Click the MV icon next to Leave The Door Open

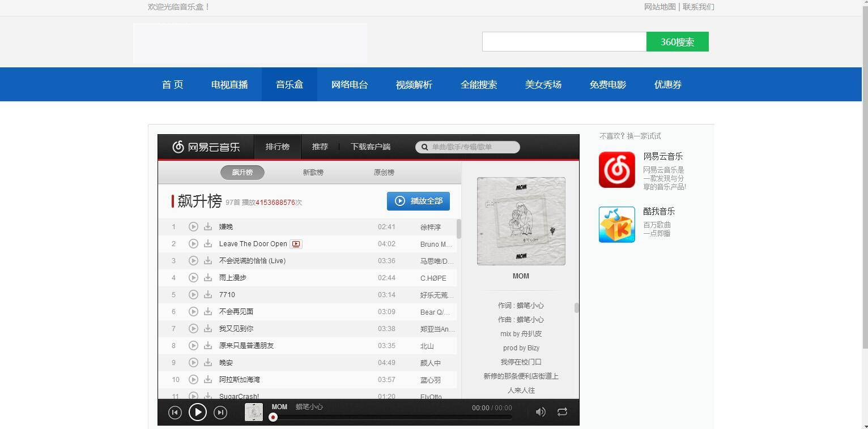point(296,243)
